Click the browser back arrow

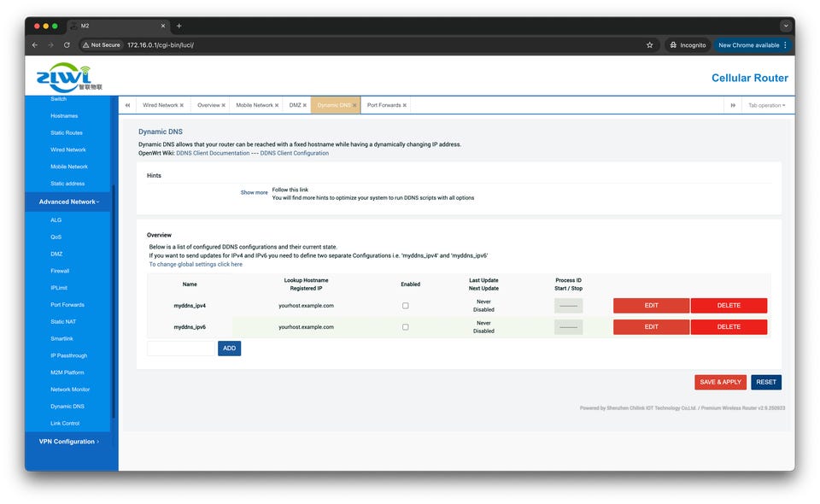click(34, 45)
